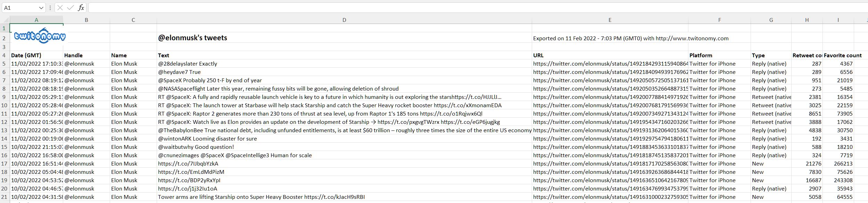Click inside the formula bar input area
The image size is (868, 203).
pos(478,8)
